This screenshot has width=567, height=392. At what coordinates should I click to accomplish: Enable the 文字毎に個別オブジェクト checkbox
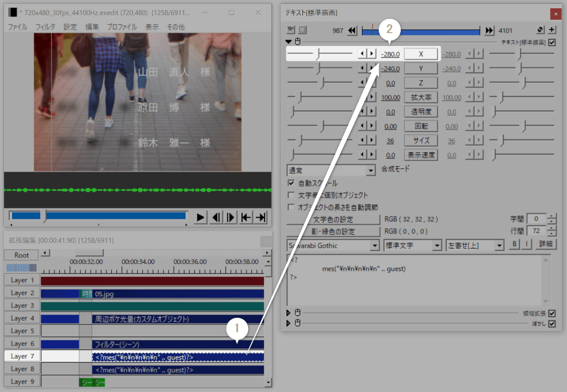[x=291, y=195]
